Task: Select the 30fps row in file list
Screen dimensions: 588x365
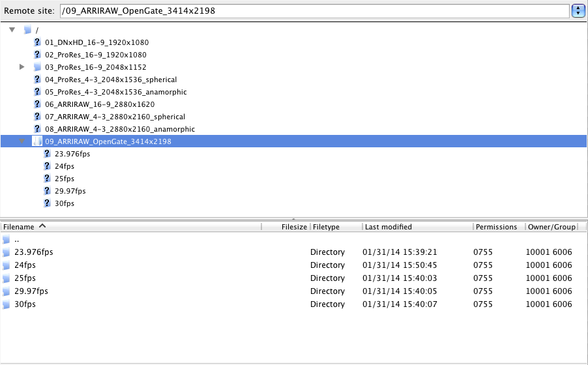Action: click(x=293, y=304)
